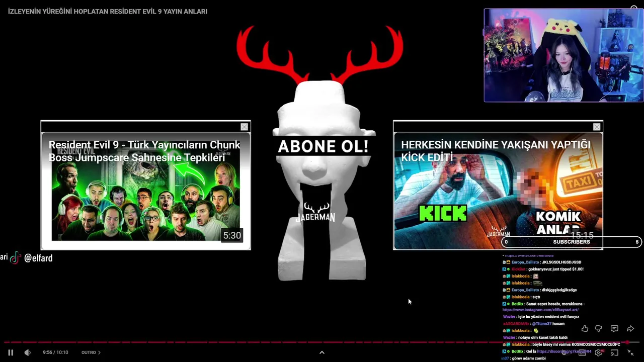Toggle the autoplay switch

click(566, 352)
